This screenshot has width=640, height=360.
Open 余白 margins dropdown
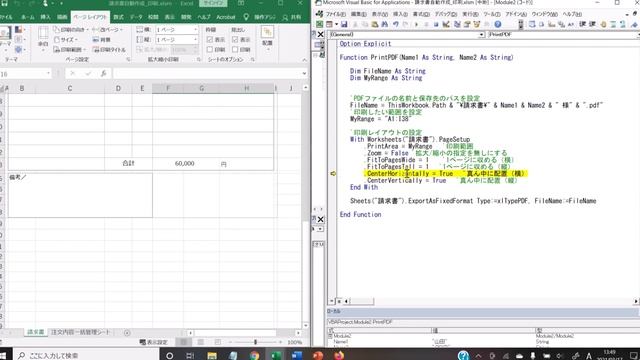click(x=43, y=39)
